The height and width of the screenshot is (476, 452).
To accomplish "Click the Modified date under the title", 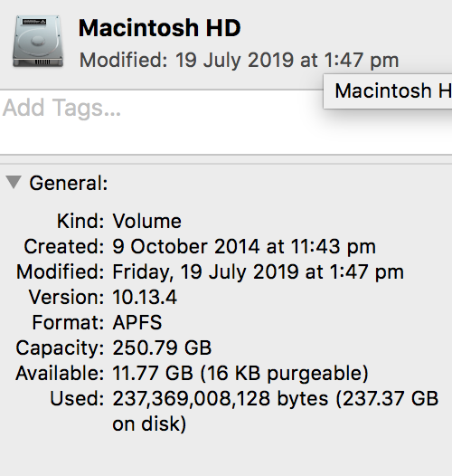I will coord(239,60).
